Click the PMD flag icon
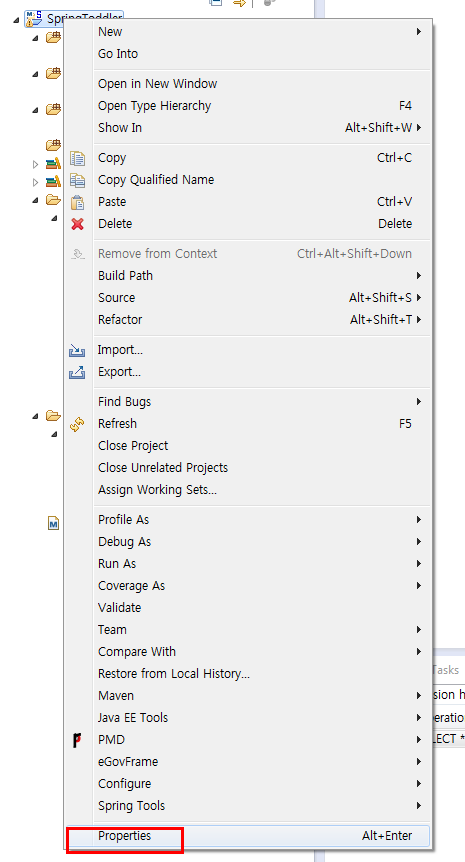Image resolution: width=465 pixels, height=862 pixels. coord(77,740)
